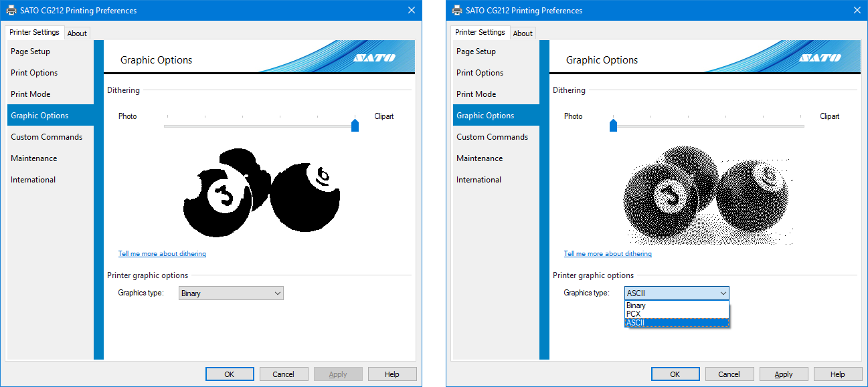Cancel the Binary window's printing preferences

284,374
